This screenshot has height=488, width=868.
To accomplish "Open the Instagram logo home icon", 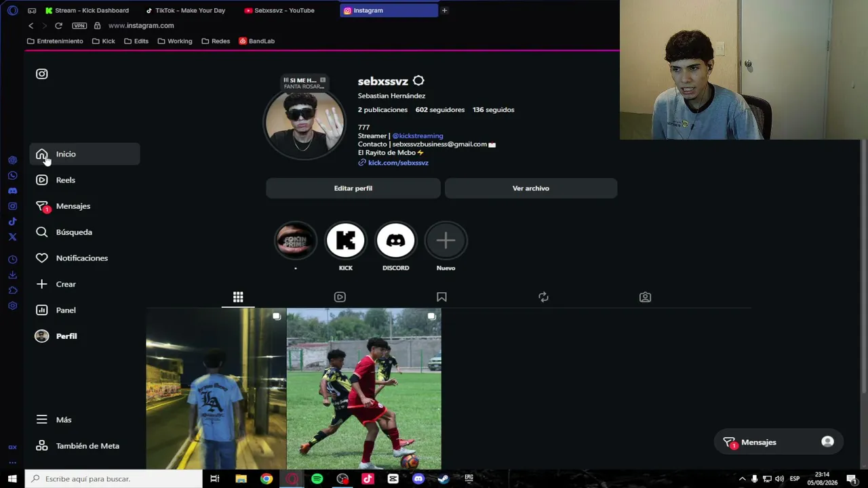I will pyautogui.click(x=41, y=74).
